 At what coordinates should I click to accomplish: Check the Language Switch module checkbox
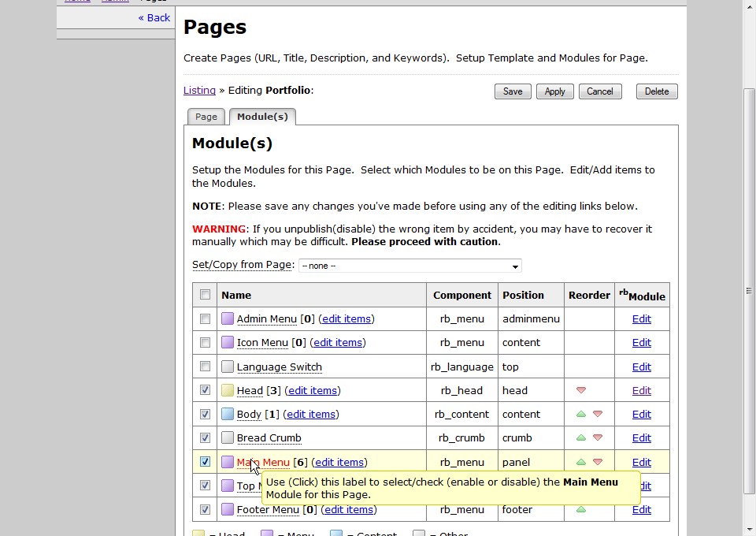pos(205,367)
